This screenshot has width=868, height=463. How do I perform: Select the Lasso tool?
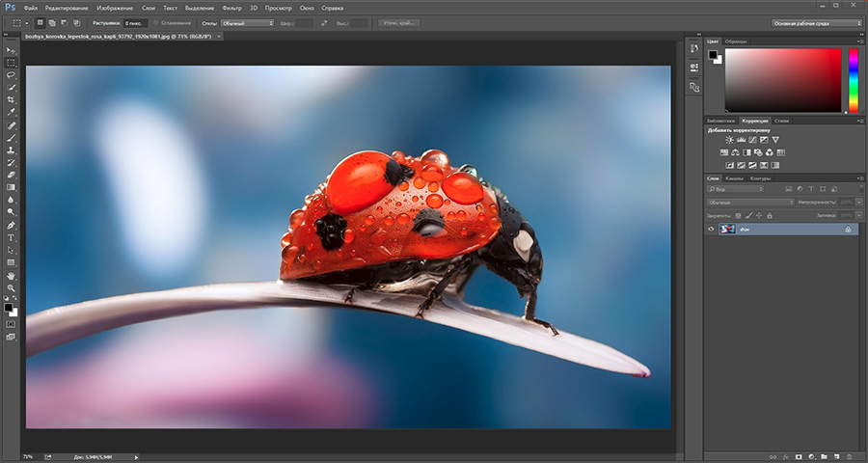[11, 75]
